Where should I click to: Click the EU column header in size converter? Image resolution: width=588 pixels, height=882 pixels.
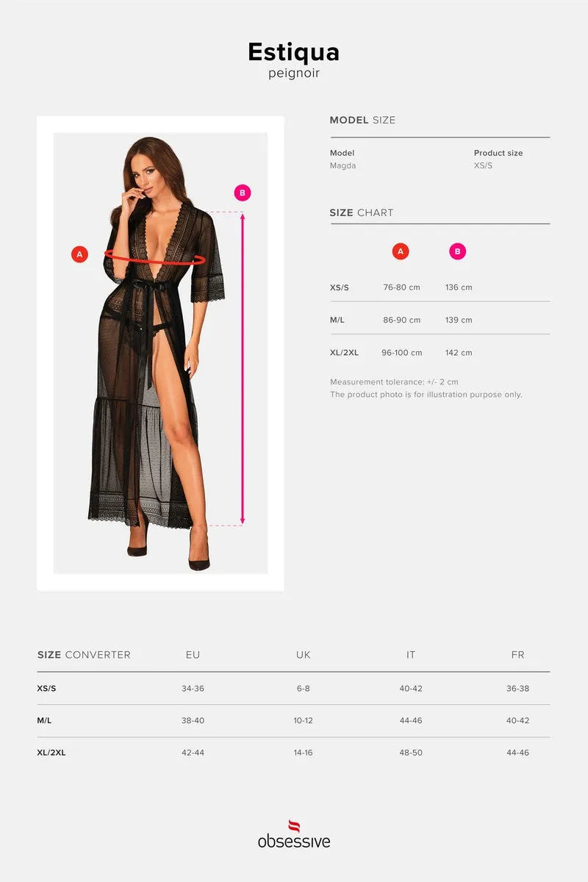tap(193, 654)
